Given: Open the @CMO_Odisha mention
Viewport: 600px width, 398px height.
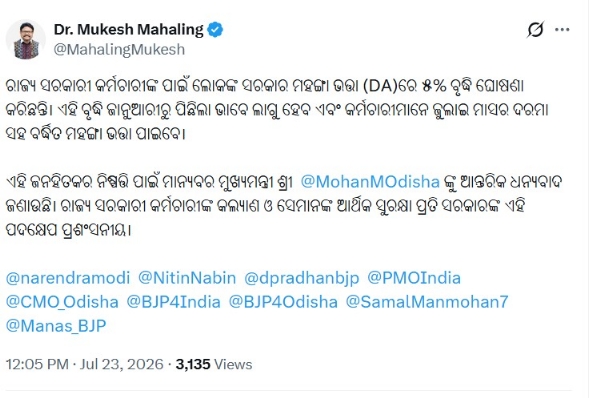Looking at the screenshot, I should [x=62, y=302].
